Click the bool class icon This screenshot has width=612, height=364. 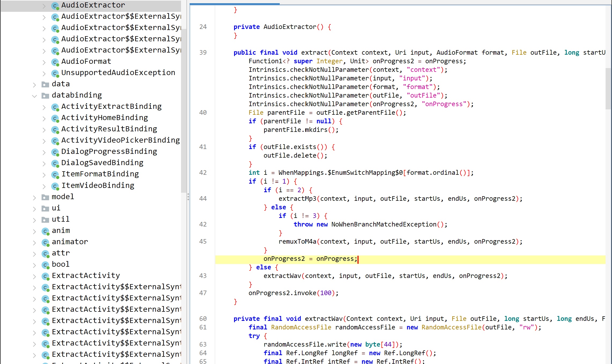coord(46,265)
